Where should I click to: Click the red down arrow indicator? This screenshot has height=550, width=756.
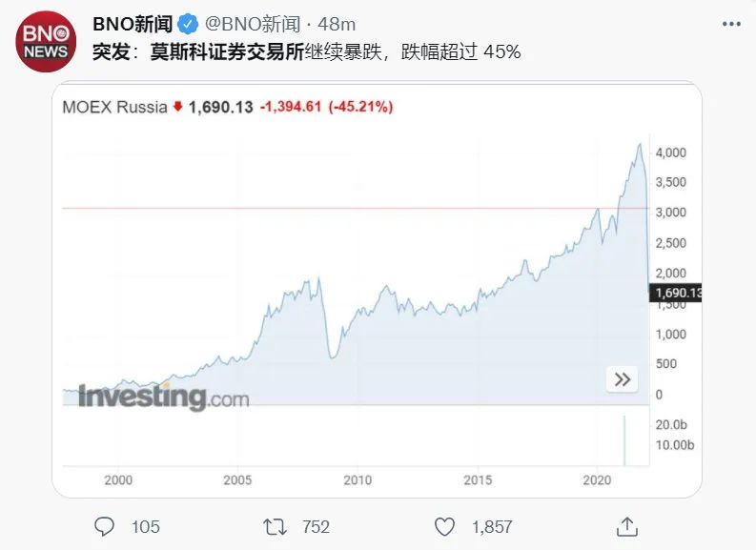click(x=177, y=106)
